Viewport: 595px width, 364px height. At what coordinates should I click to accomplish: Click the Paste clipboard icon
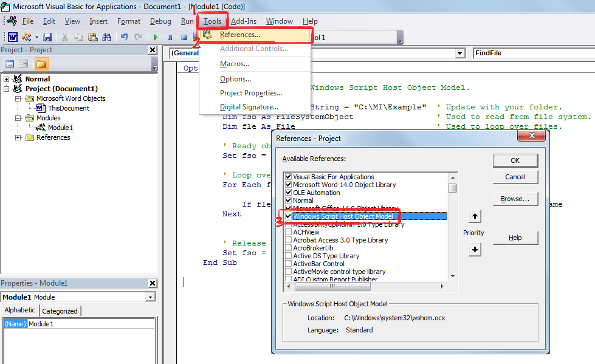[92, 37]
